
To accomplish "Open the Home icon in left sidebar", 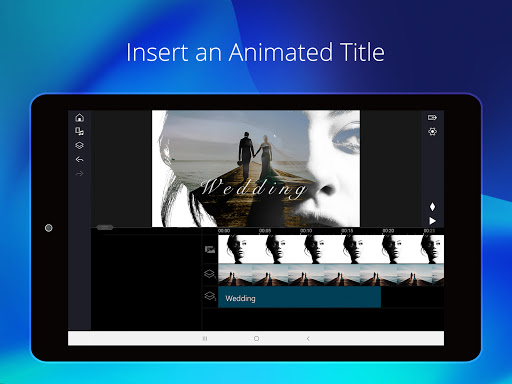I will coord(80,118).
